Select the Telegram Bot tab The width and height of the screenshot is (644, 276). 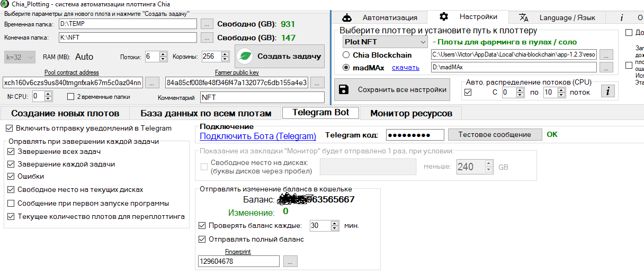tap(320, 113)
